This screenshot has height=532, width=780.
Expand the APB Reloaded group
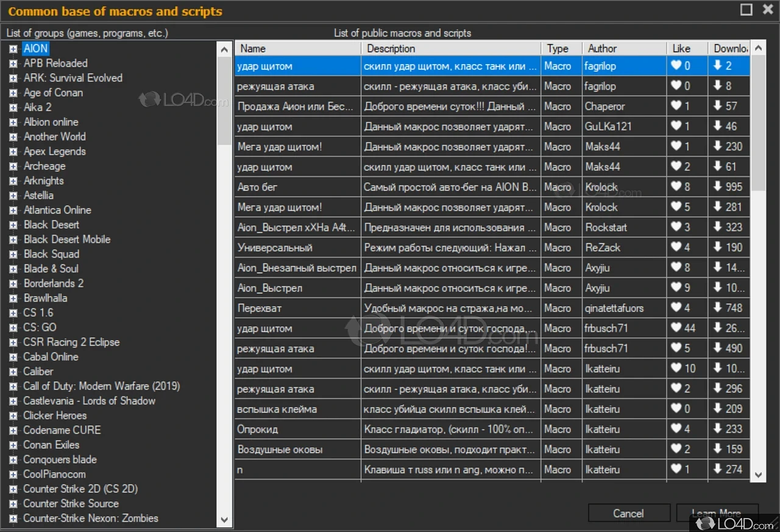click(13, 63)
